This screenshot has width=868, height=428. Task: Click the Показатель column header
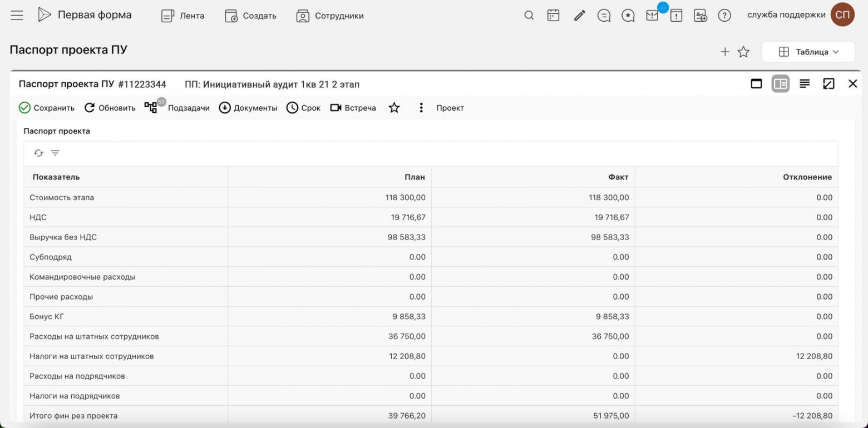(x=126, y=177)
